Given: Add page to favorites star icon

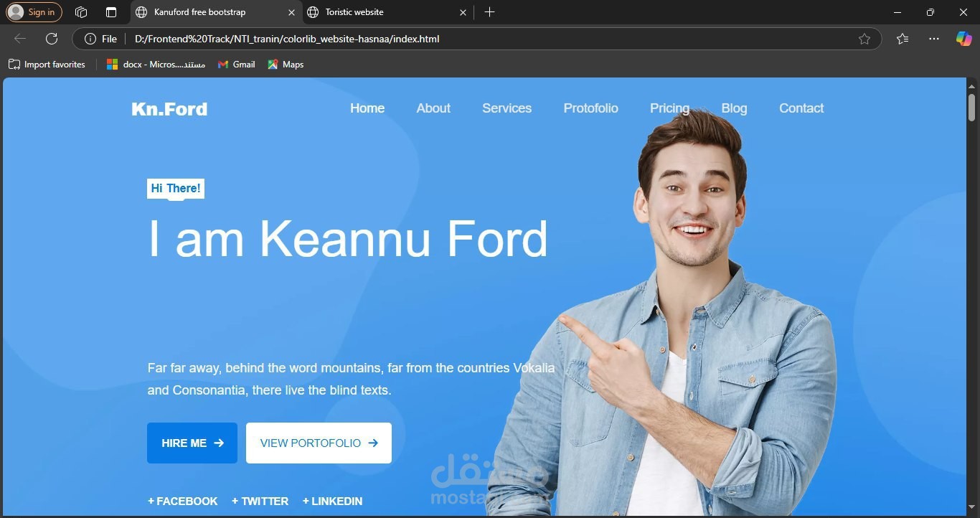Looking at the screenshot, I should point(864,39).
